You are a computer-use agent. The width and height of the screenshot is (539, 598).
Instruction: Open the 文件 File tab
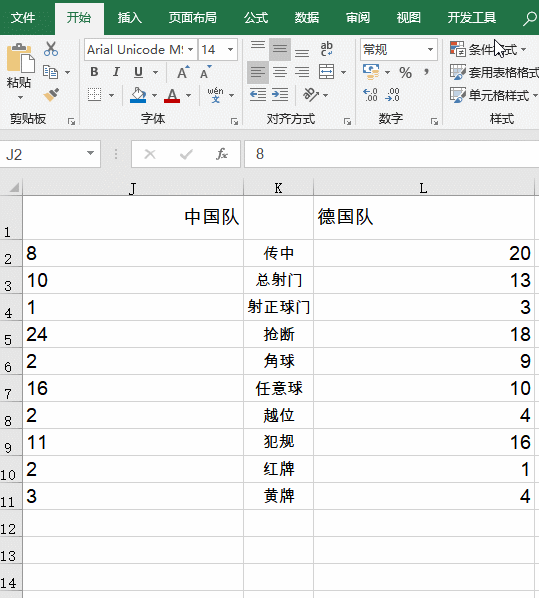(x=23, y=18)
